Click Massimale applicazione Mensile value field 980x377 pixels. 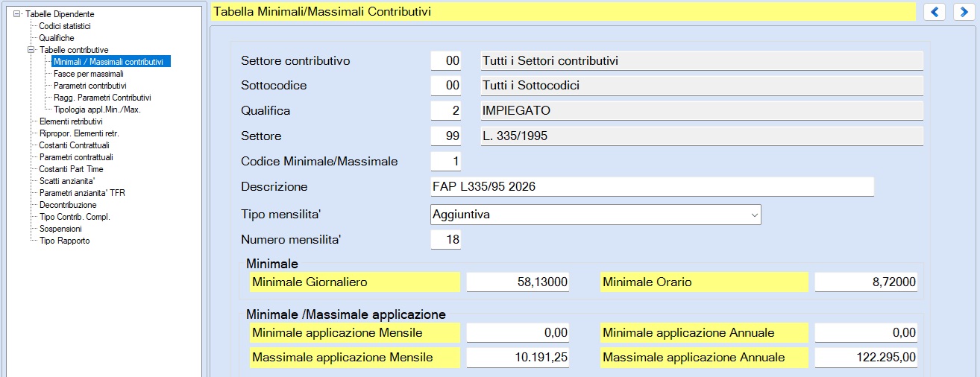click(518, 358)
